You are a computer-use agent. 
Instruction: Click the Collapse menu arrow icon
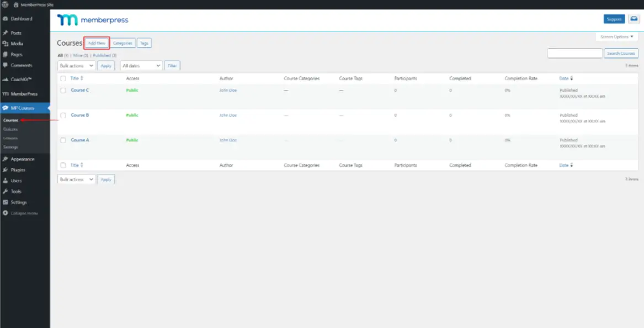[6, 213]
